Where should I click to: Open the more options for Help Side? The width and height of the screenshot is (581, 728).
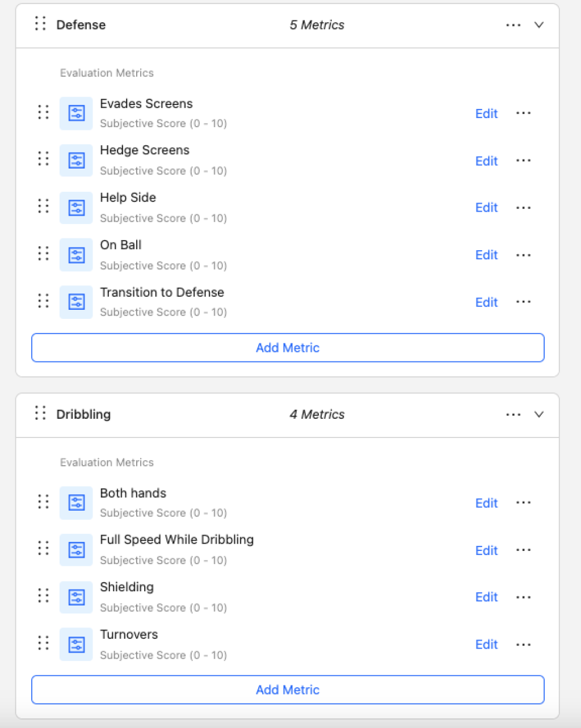[x=523, y=208]
